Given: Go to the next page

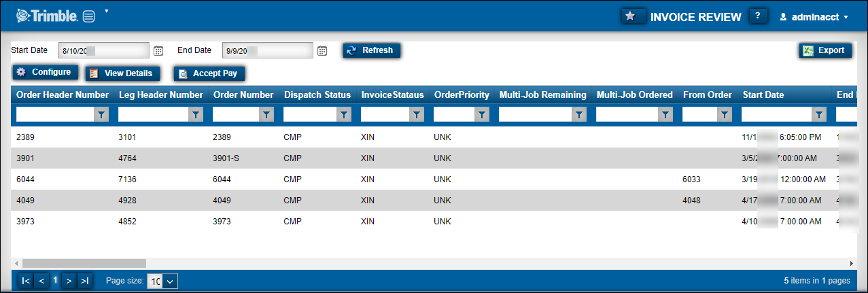Looking at the screenshot, I should click(69, 280).
